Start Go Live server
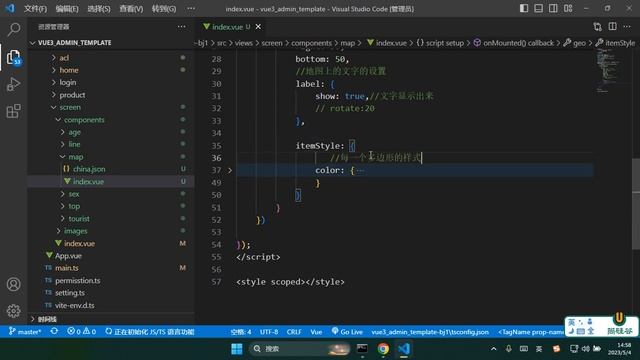Viewport: 640px width, 360px height. click(347, 332)
